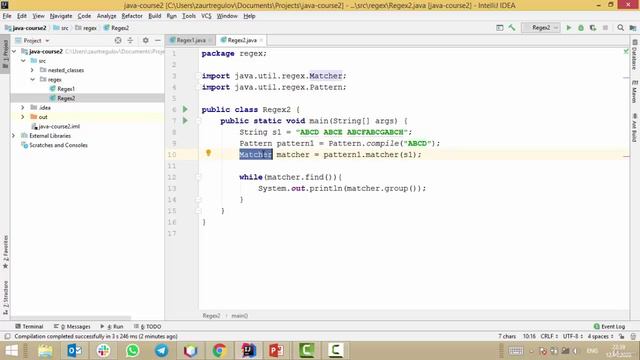Click the tool window quick-access icon in status bar corner
Image resolution: width=640 pixels, height=360 pixels.
(7, 336)
